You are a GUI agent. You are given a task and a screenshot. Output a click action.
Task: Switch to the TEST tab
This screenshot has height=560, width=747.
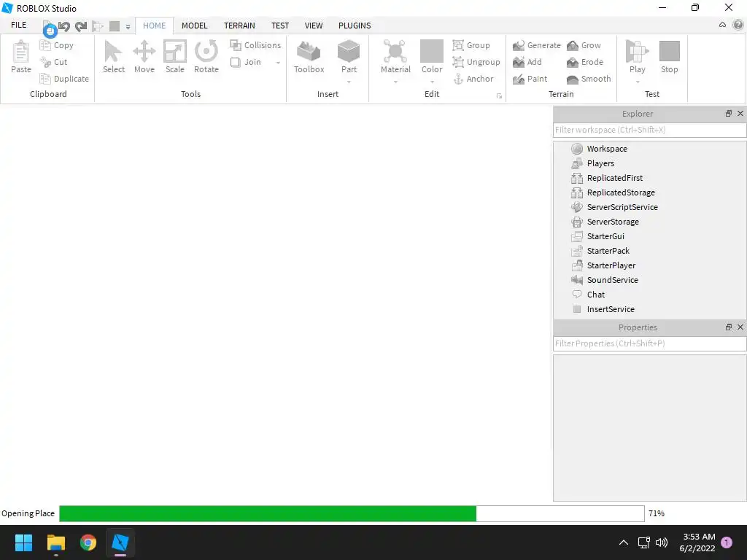click(x=280, y=26)
